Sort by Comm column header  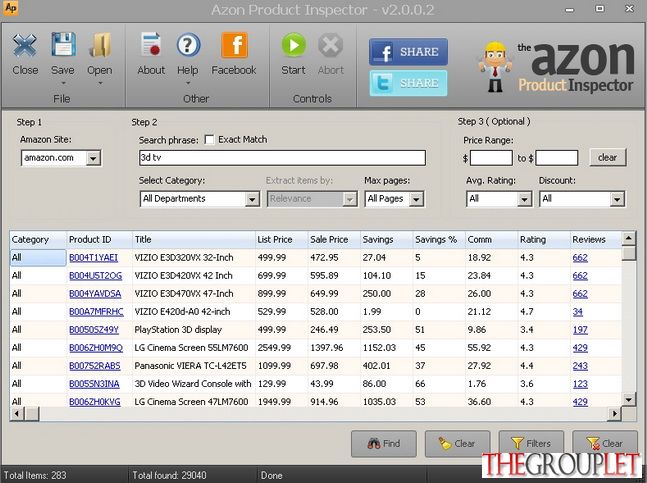pyautogui.click(x=491, y=240)
